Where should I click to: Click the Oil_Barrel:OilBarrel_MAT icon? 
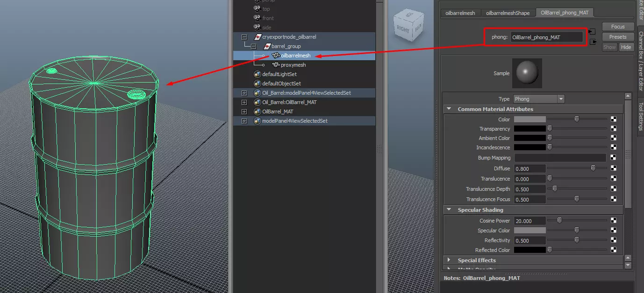(x=257, y=102)
